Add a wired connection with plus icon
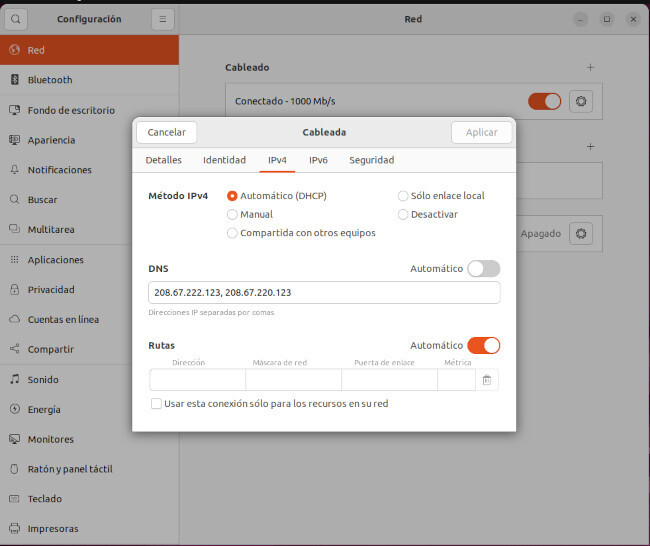650x546 pixels. click(x=590, y=68)
